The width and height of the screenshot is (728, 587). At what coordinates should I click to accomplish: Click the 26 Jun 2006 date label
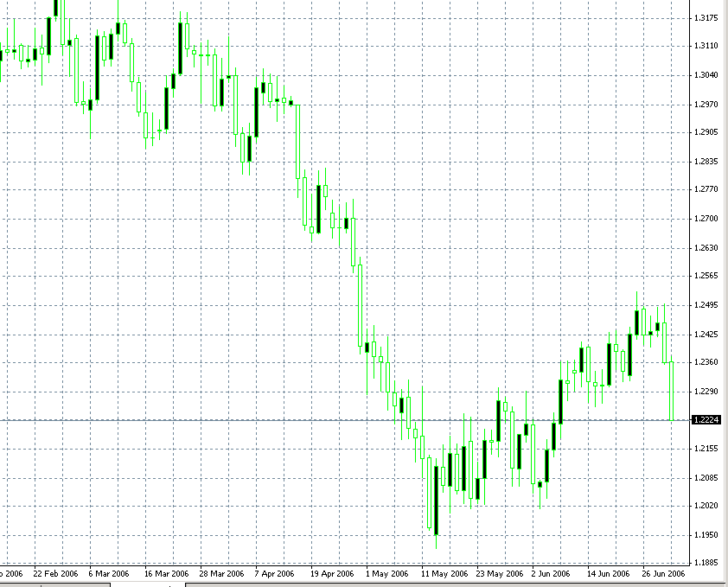(x=663, y=574)
